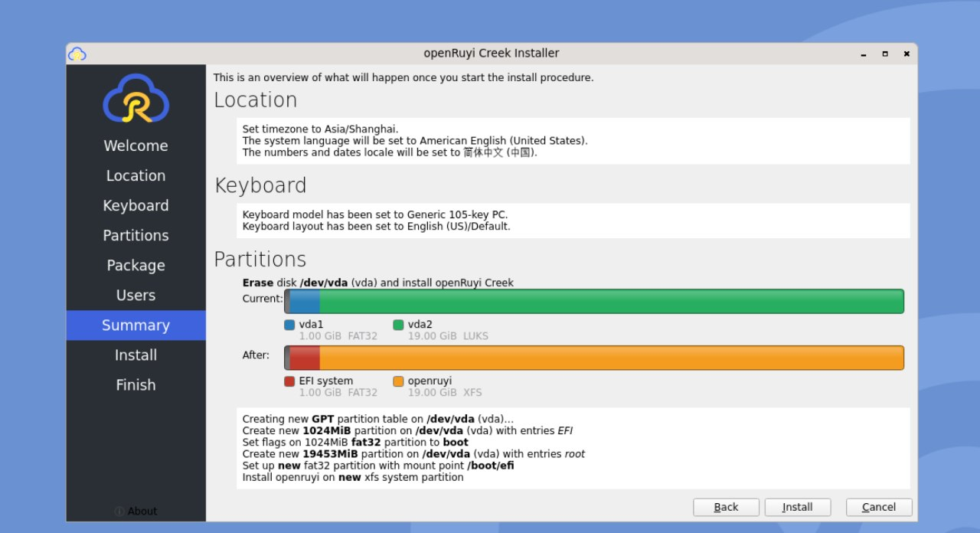The height and width of the screenshot is (533, 980).
Task: Click the Finish step in the sidebar
Action: (x=136, y=384)
